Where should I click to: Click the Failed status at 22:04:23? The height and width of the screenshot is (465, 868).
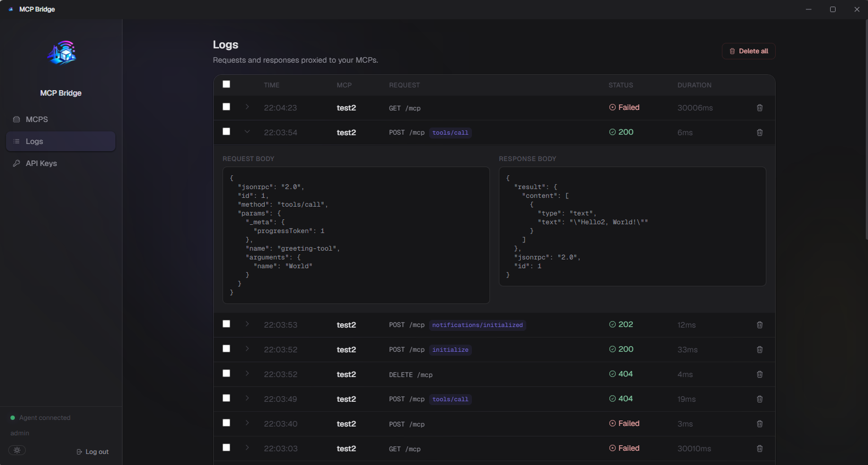(x=624, y=107)
